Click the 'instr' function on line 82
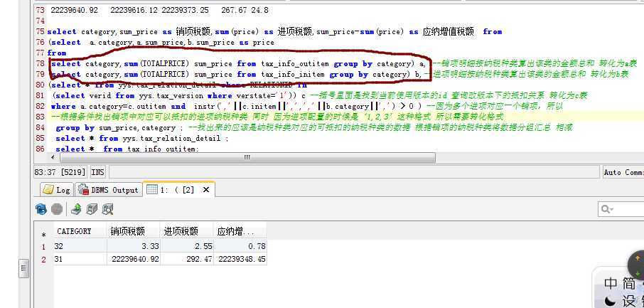Viewport: 644px width, 308px height. click(x=205, y=107)
